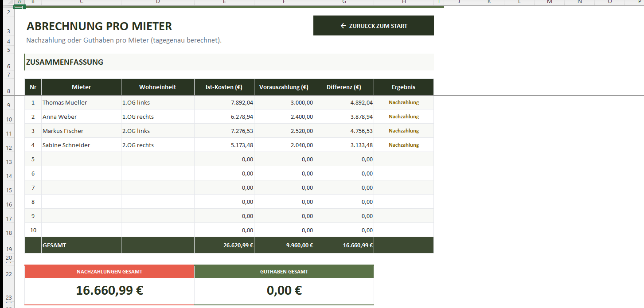Select column M header
The height and width of the screenshot is (308, 644).
[x=550, y=2]
